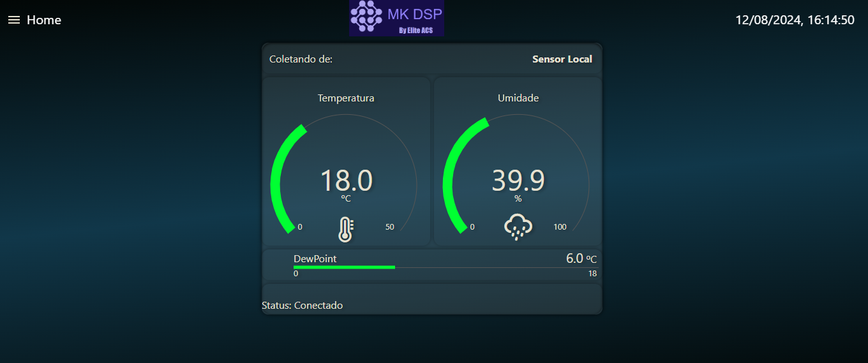Click the DewPoint green progress bar

(344, 267)
